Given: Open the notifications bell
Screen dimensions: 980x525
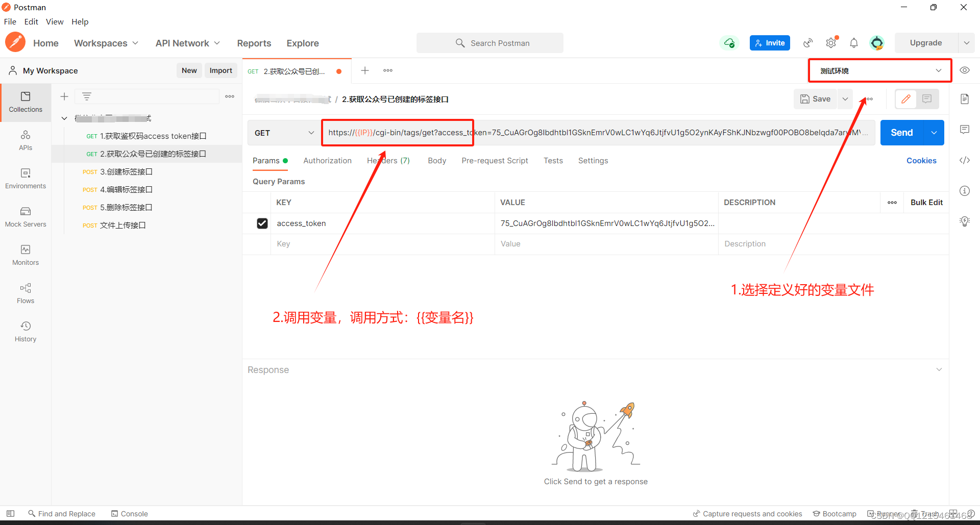Looking at the screenshot, I should [x=854, y=43].
